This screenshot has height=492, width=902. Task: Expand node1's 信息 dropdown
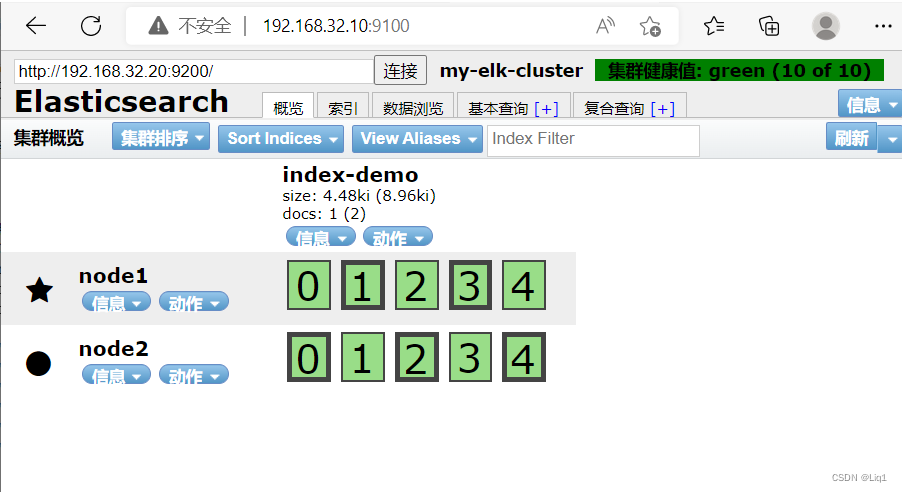tap(117, 302)
